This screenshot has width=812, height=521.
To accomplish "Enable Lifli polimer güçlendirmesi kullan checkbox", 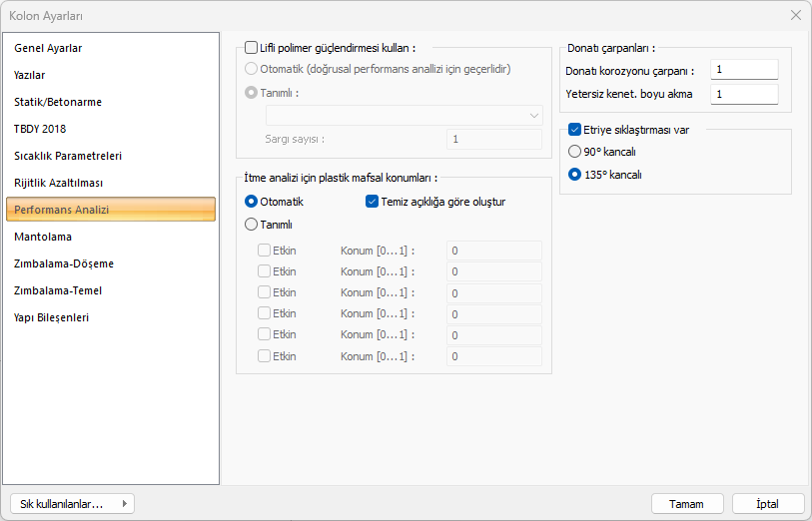I will click(252, 47).
